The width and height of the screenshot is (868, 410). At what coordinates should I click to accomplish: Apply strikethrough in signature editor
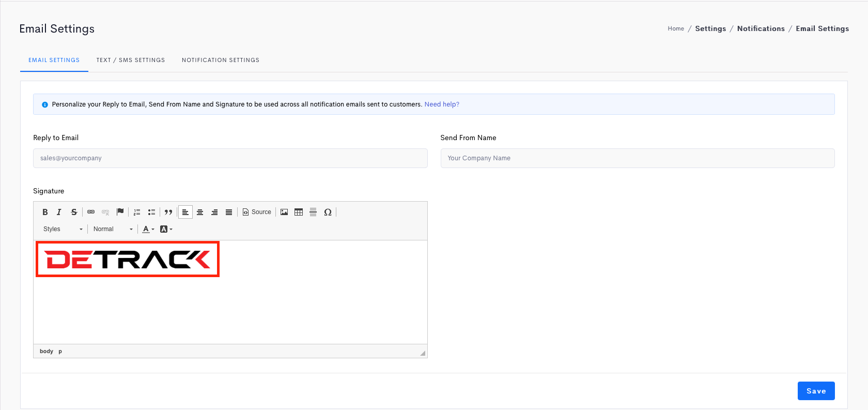[74, 212]
